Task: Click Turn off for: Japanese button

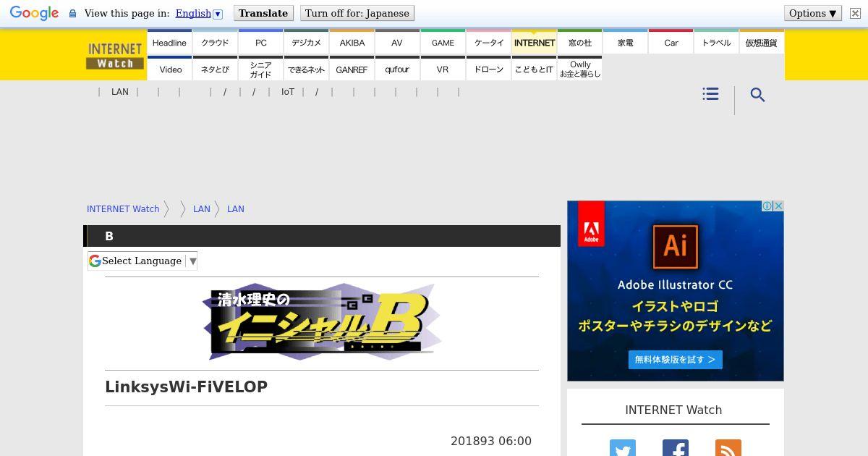Action: coord(357,13)
